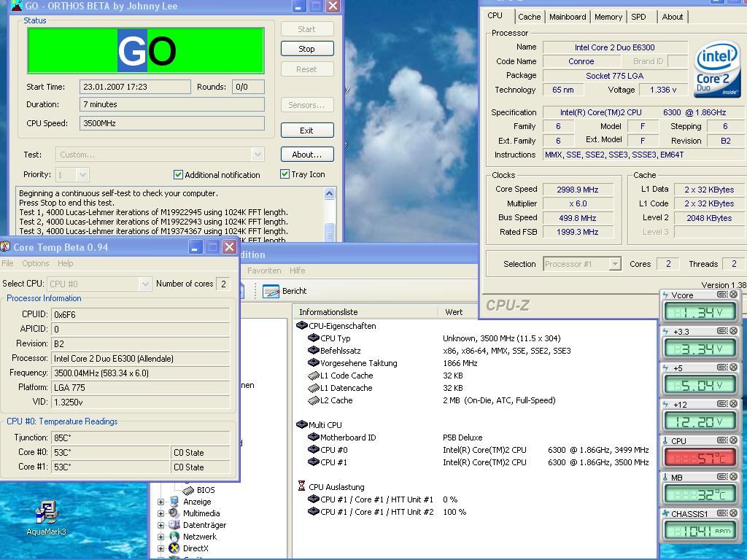Open settings of +12 voltage widget

[722, 404]
